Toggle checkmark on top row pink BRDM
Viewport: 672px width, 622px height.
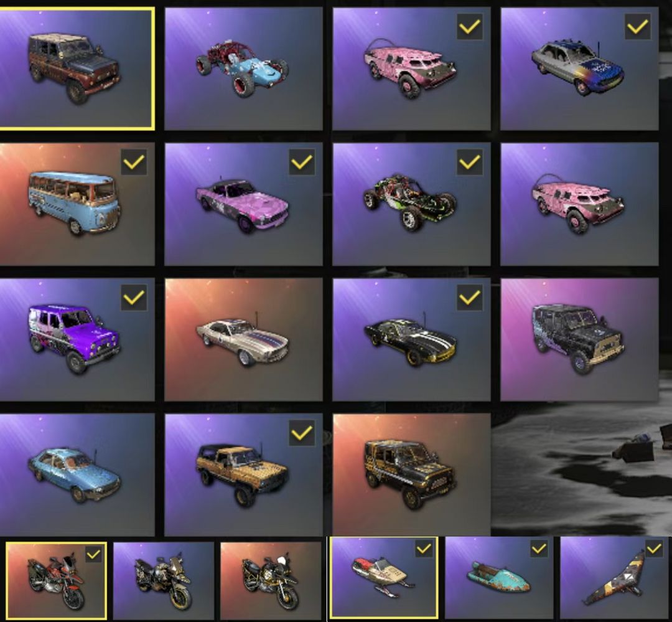tap(470, 27)
